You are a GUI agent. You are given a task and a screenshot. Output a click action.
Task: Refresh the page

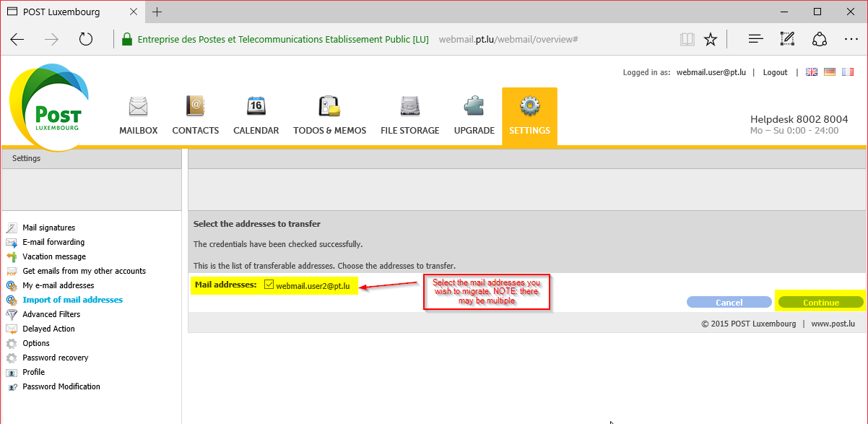[x=86, y=39]
